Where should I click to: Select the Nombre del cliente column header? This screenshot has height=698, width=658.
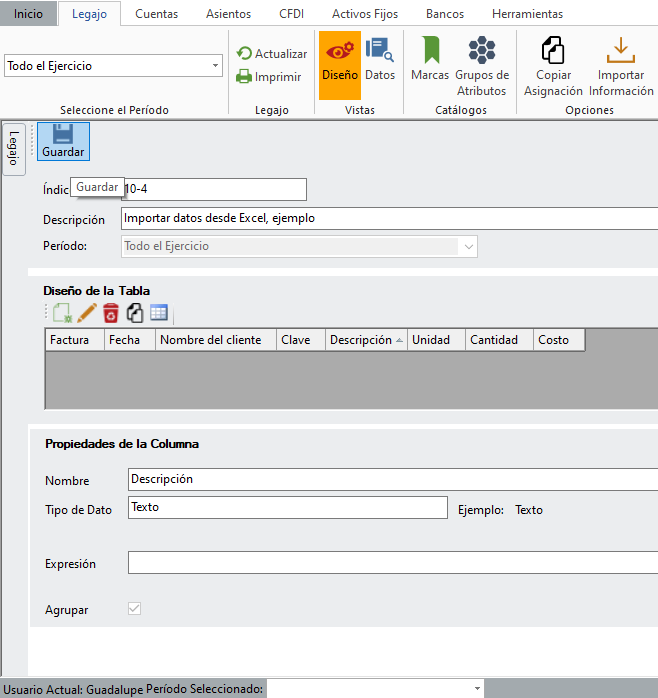pos(216,340)
